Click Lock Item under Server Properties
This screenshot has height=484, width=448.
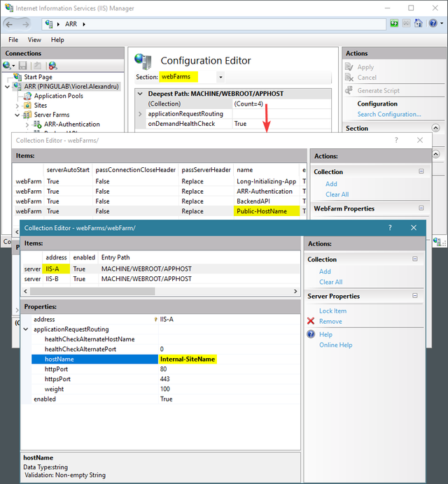pyautogui.click(x=332, y=311)
